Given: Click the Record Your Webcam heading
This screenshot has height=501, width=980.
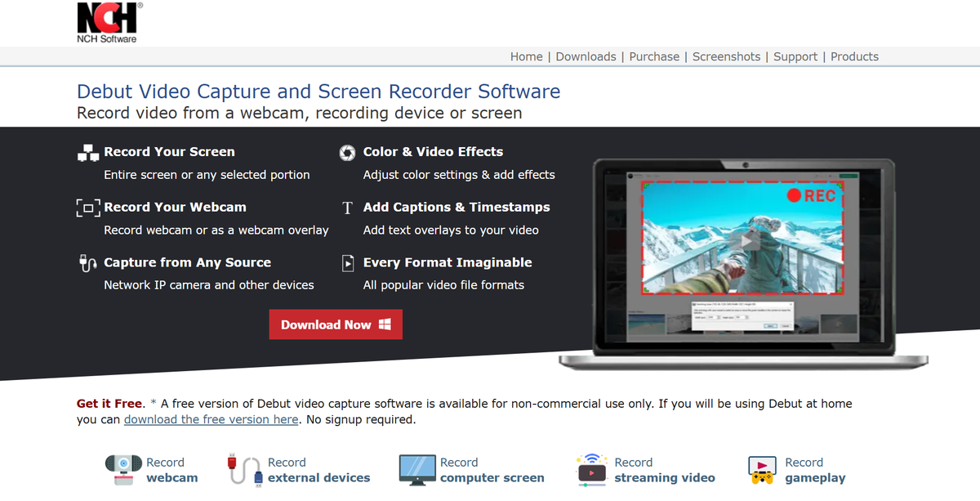Looking at the screenshot, I should click(x=175, y=208).
